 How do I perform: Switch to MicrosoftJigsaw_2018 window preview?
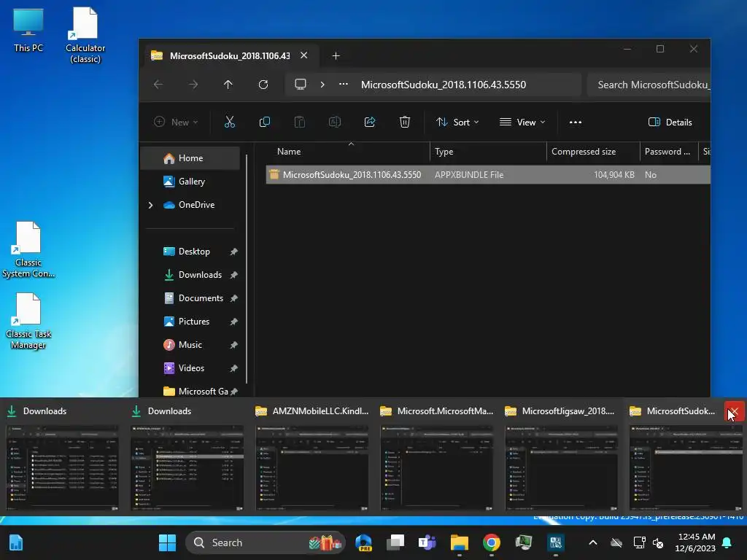562,456
